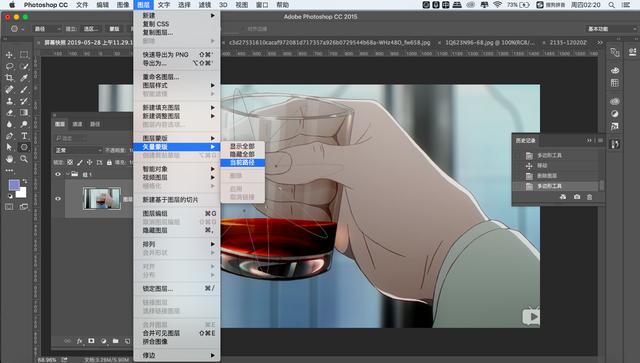Screen dimensions: 640x363
Task: Open the blend mode 正常 dropdown
Action: coord(78,150)
